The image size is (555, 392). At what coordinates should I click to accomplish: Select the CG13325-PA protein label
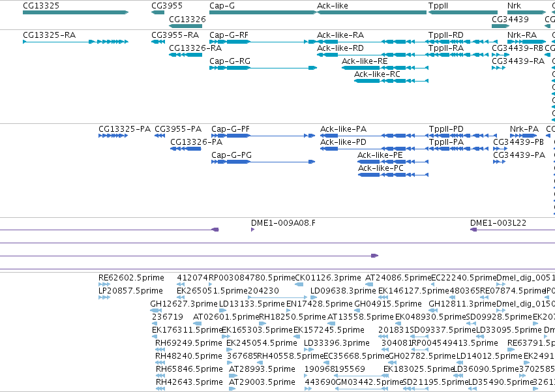pyautogui.click(x=125, y=129)
